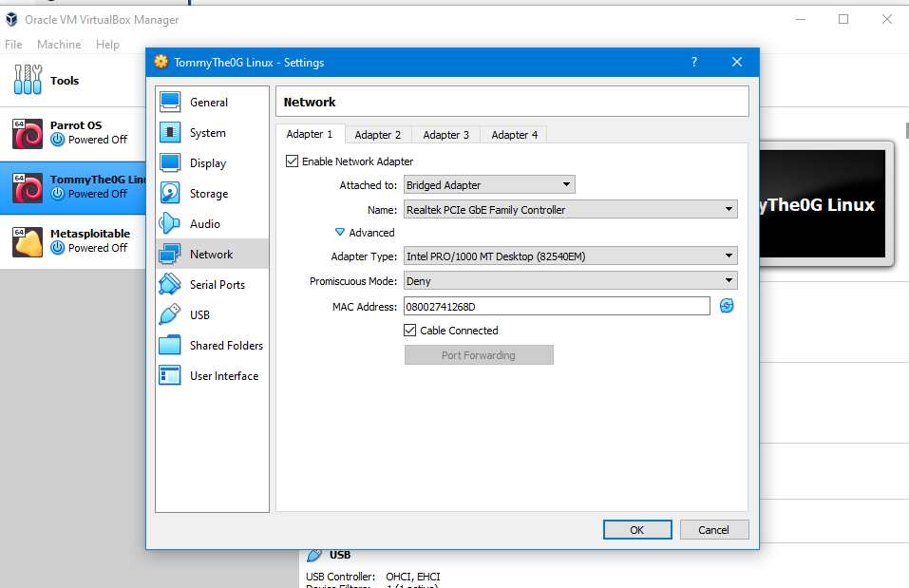
Task: Click the Parrot OS name text
Action: [76, 125]
